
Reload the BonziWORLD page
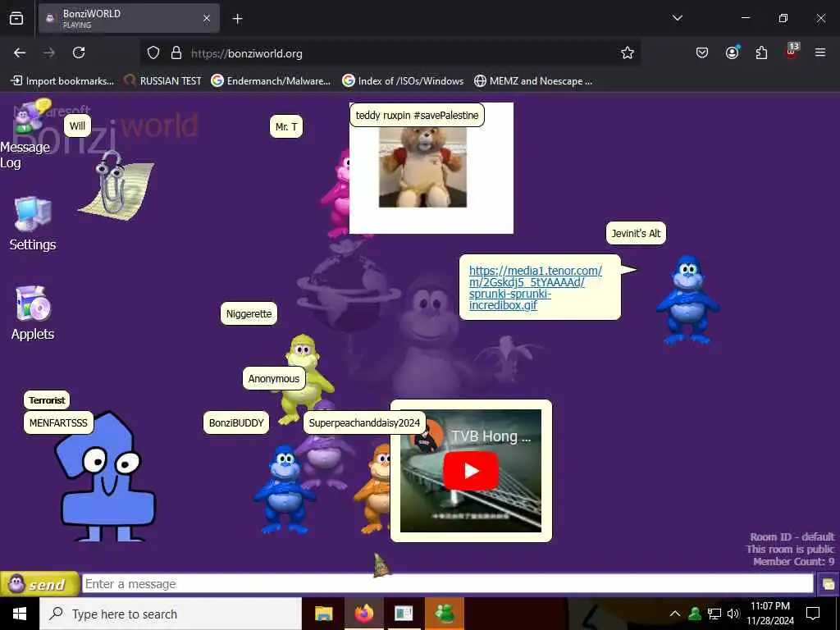tap(79, 52)
